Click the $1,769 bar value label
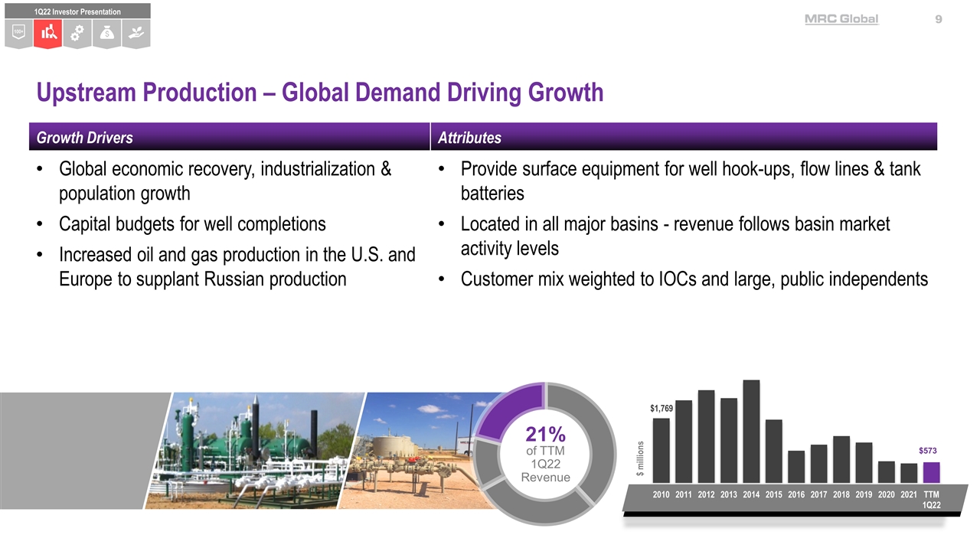 661,409
